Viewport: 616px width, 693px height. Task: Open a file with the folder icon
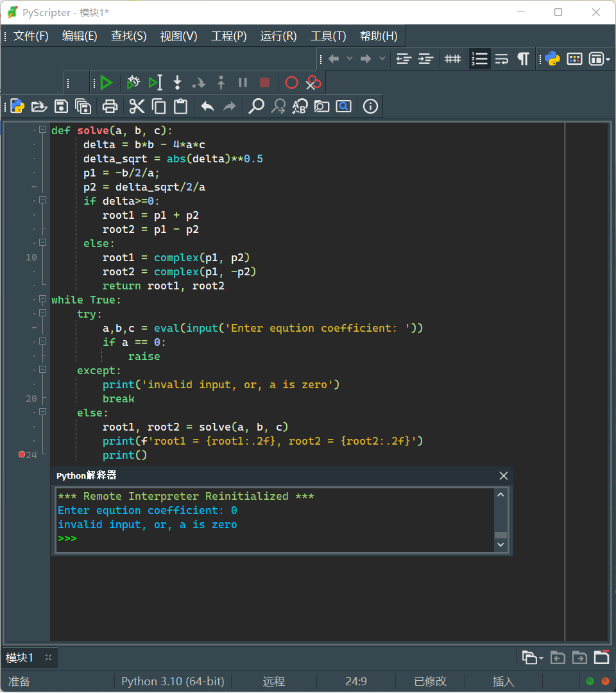[39, 107]
